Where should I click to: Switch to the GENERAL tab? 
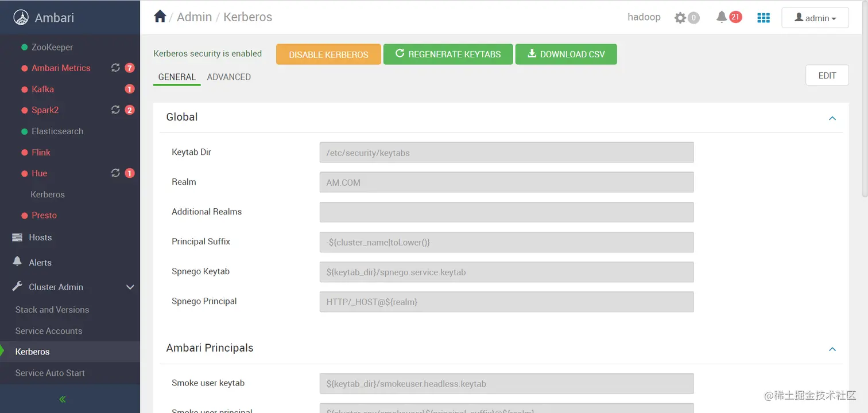coord(177,77)
